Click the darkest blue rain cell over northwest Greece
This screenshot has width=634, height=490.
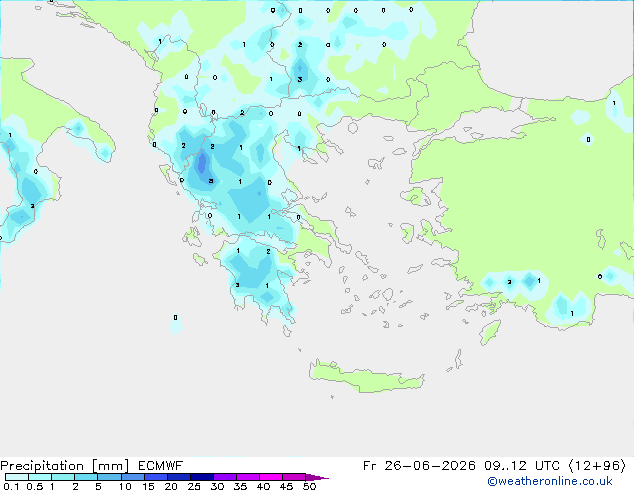(x=201, y=163)
